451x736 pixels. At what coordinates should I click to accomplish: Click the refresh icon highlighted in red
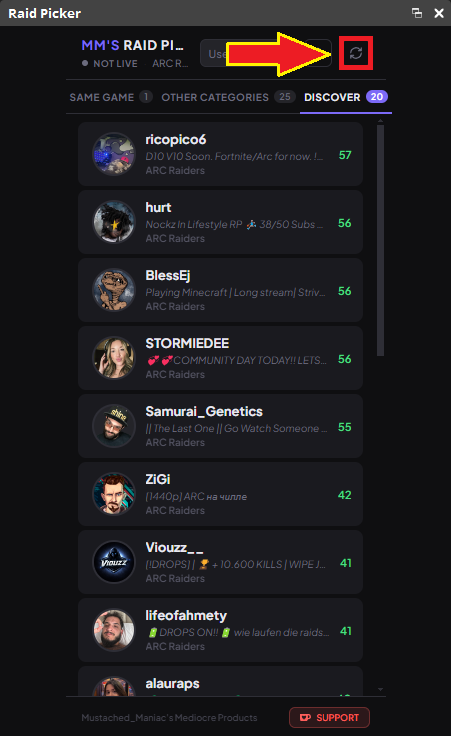point(356,53)
